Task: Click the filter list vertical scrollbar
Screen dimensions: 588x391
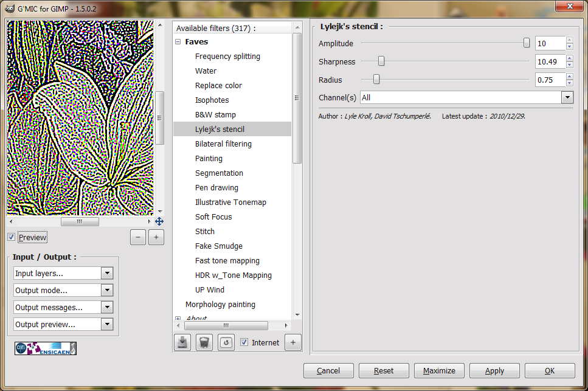Action: click(x=297, y=99)
